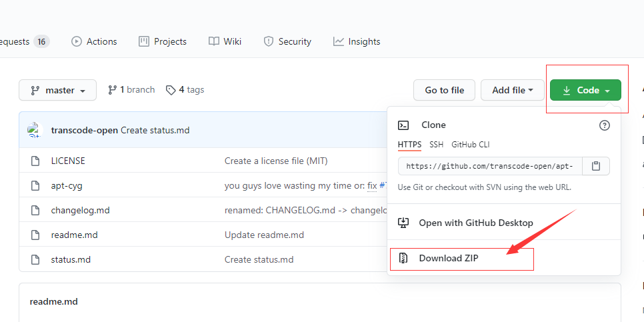
Task: Open the LICENSE file
Action: point(68,161)
